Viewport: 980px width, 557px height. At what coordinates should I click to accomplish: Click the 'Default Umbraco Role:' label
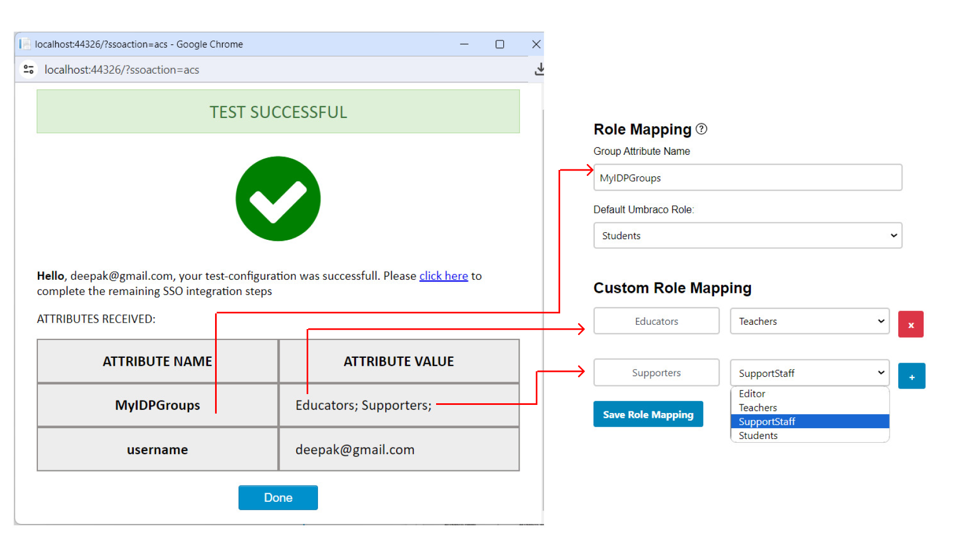[x=644, y=209]
